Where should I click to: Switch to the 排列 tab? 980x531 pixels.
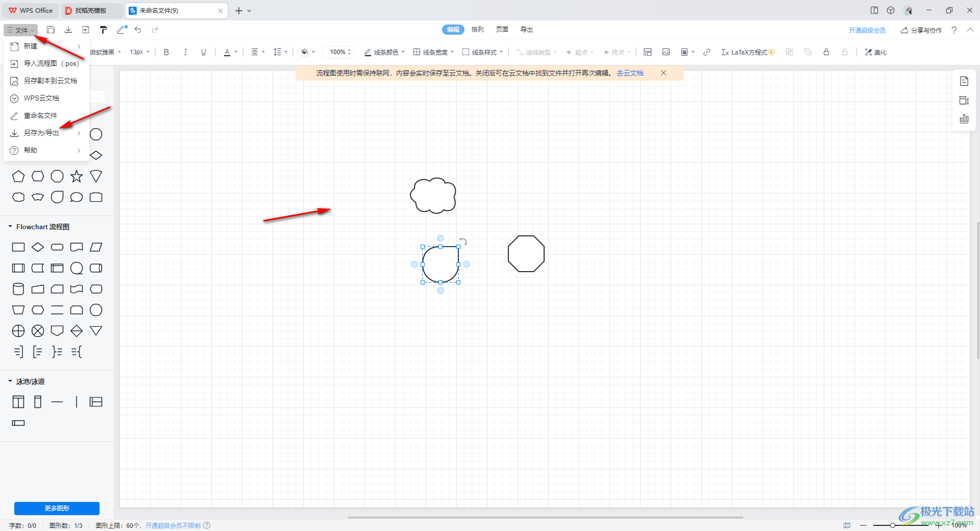click(x=477, y=30)
